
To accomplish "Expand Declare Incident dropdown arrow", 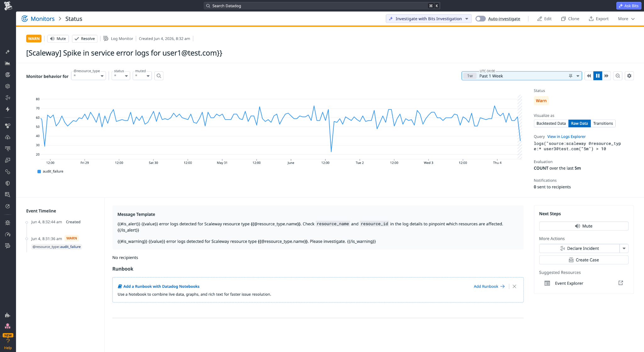I will click(x=624, y=248).
